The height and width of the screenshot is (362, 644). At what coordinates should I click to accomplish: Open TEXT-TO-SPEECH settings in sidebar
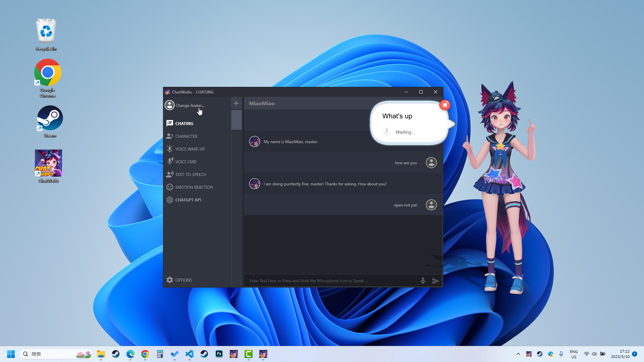(190, 174)
